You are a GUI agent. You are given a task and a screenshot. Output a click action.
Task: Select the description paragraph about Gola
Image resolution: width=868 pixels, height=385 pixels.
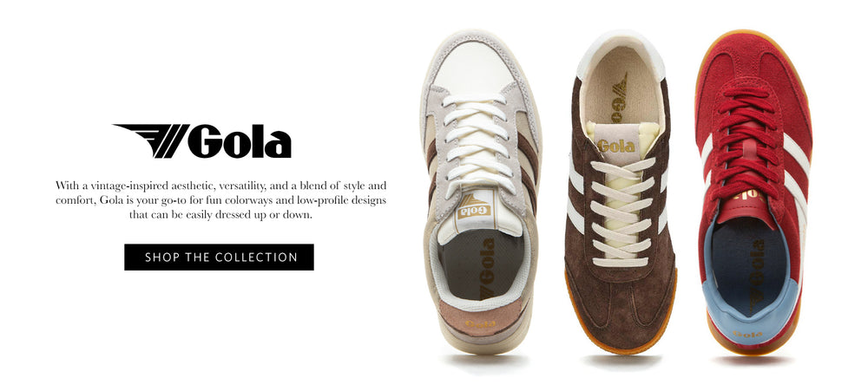point(220,199)
